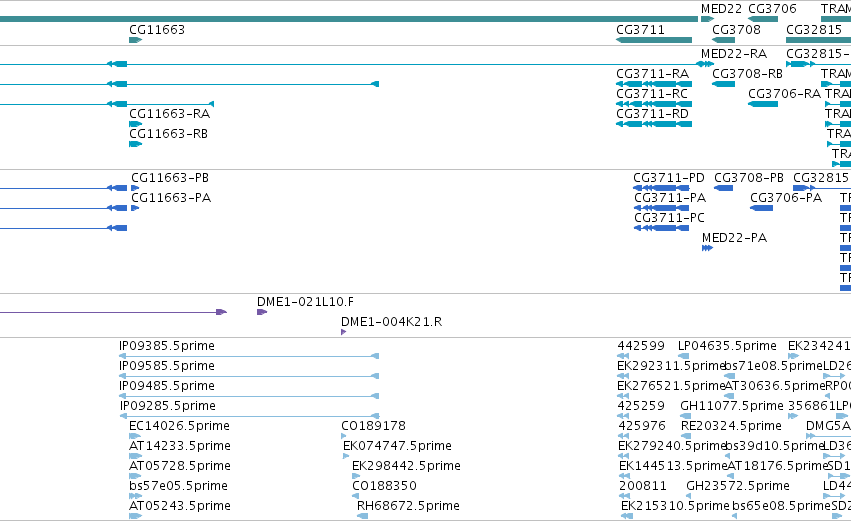Select the 425976 EST label

[642, 426]
